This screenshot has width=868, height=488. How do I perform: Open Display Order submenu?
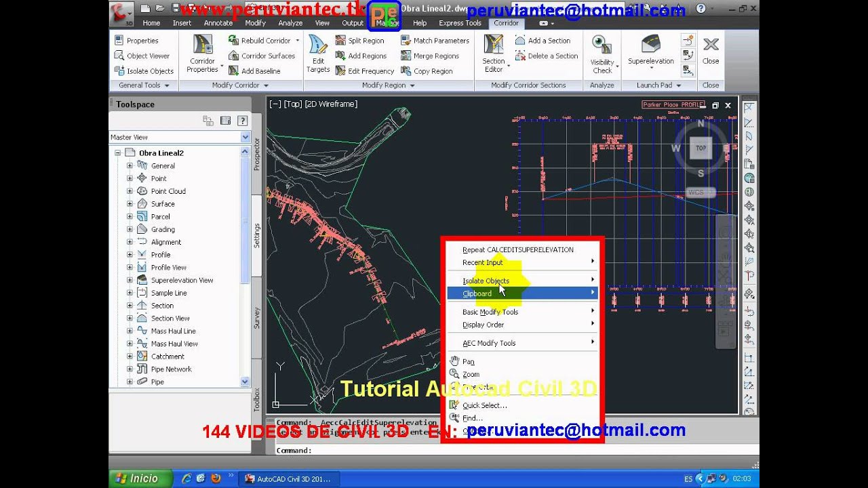click(x=522, y=325)
